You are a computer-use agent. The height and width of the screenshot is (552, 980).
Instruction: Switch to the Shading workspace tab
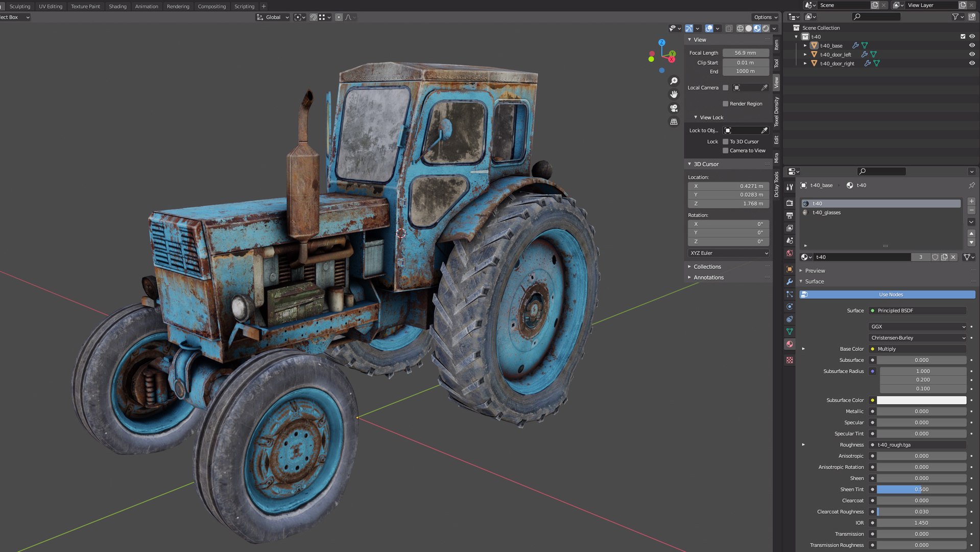click(117, 7)
